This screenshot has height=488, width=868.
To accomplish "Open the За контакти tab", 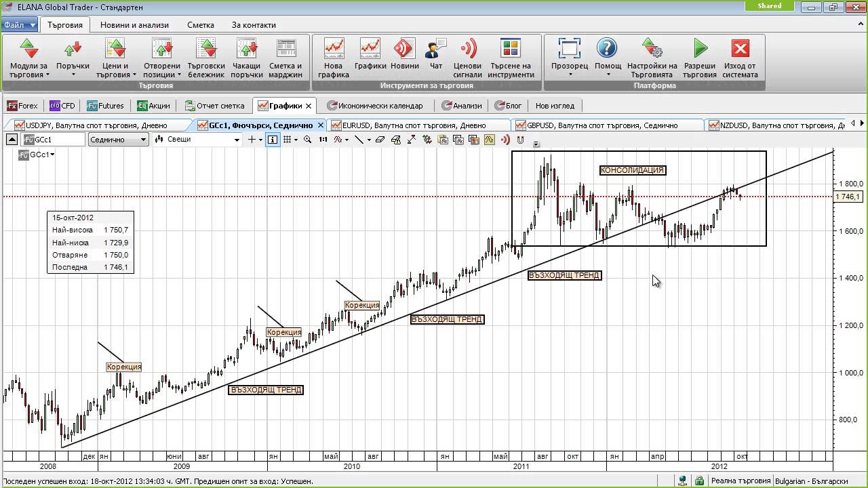I will (x=254, y=24).
